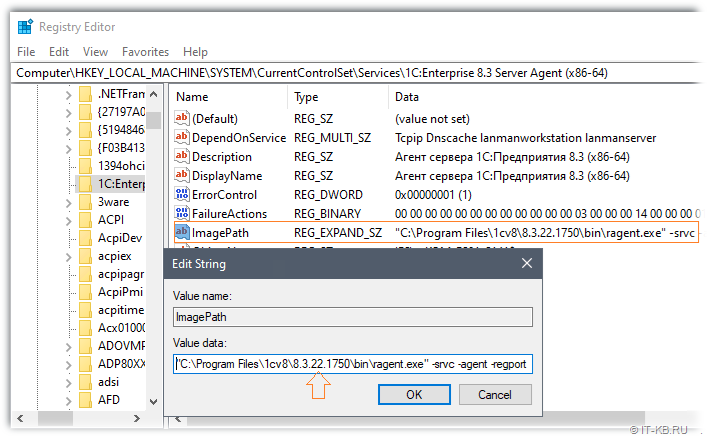Select the DependOnService value name
The image size is (707, 436).
point(239,138)
